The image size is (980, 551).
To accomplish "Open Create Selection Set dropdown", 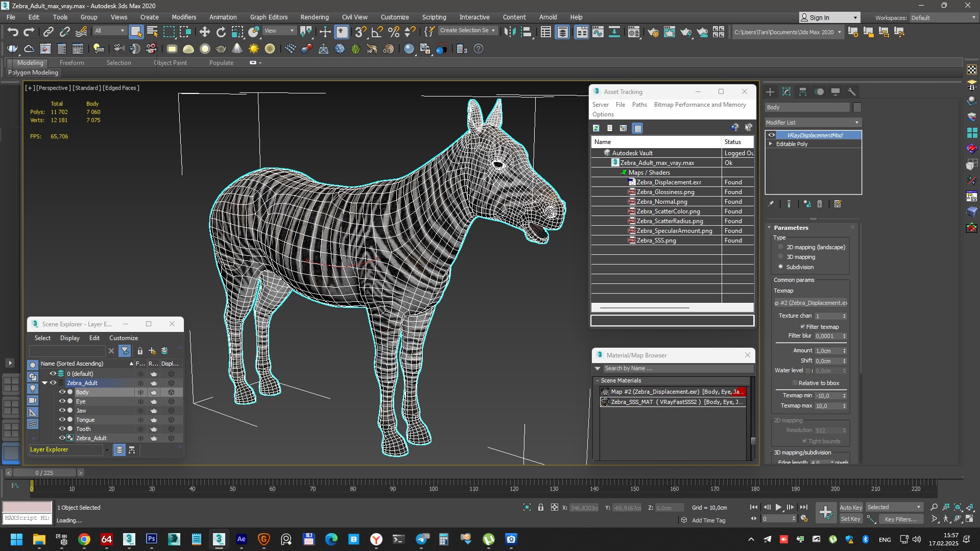I will click(x=467, y=31).
